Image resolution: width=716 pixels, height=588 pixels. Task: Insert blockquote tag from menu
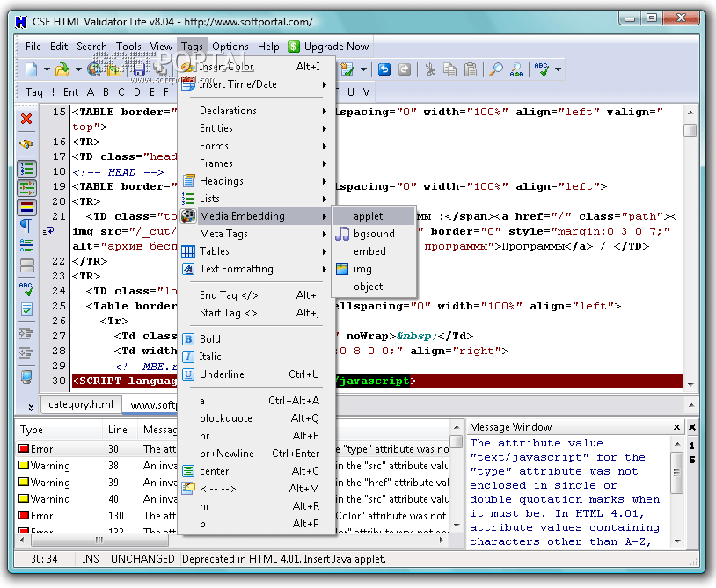256,418
